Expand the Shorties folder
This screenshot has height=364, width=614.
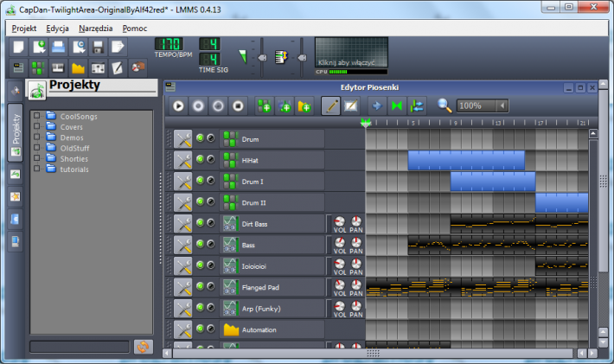coord(37,157)
